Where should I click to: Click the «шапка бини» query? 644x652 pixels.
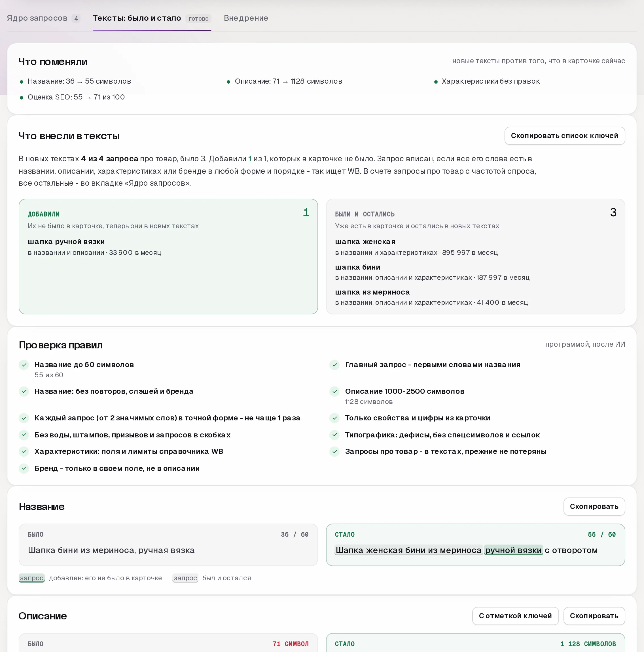(x=357, y=267)
